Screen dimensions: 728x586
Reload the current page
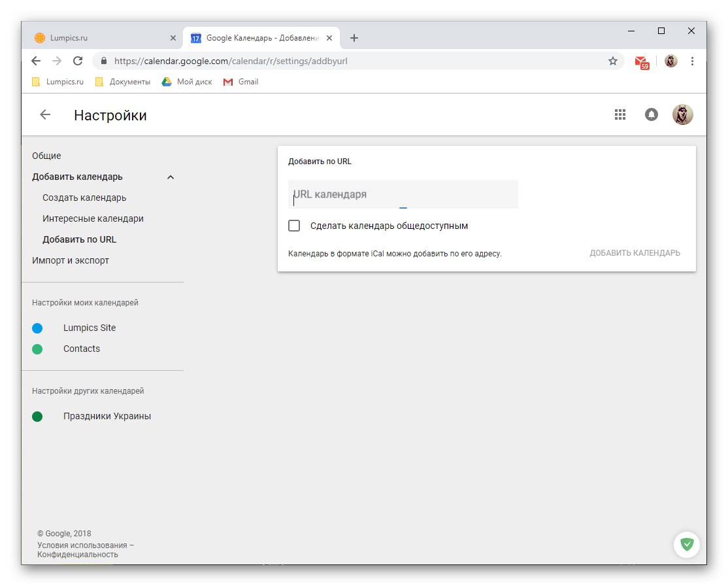pos(78,60)
